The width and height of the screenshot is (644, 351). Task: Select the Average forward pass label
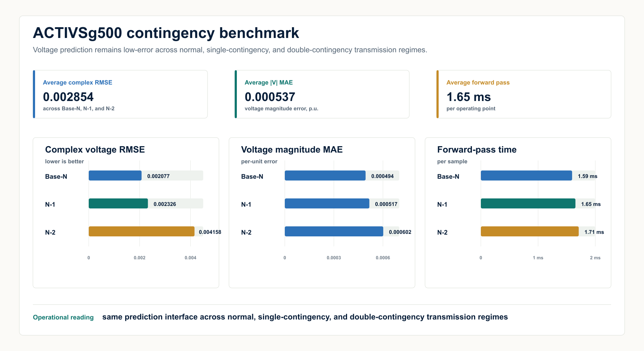[x=478, y=82]
